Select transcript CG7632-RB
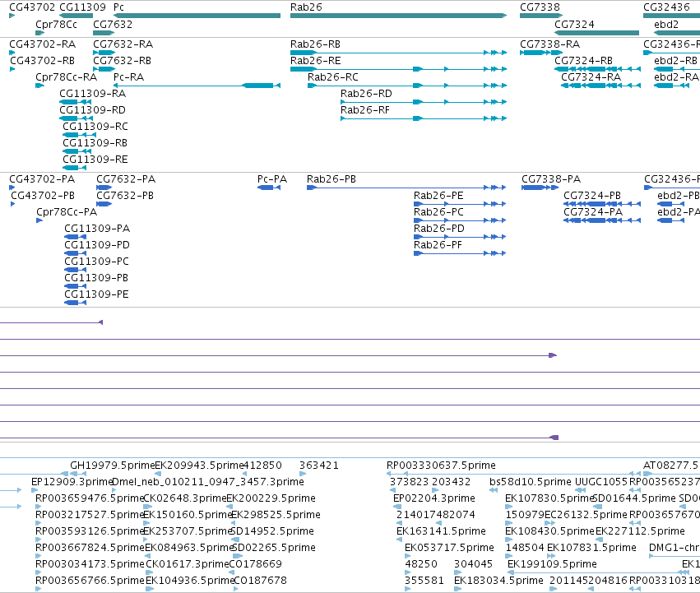 [x=104, y=69]
